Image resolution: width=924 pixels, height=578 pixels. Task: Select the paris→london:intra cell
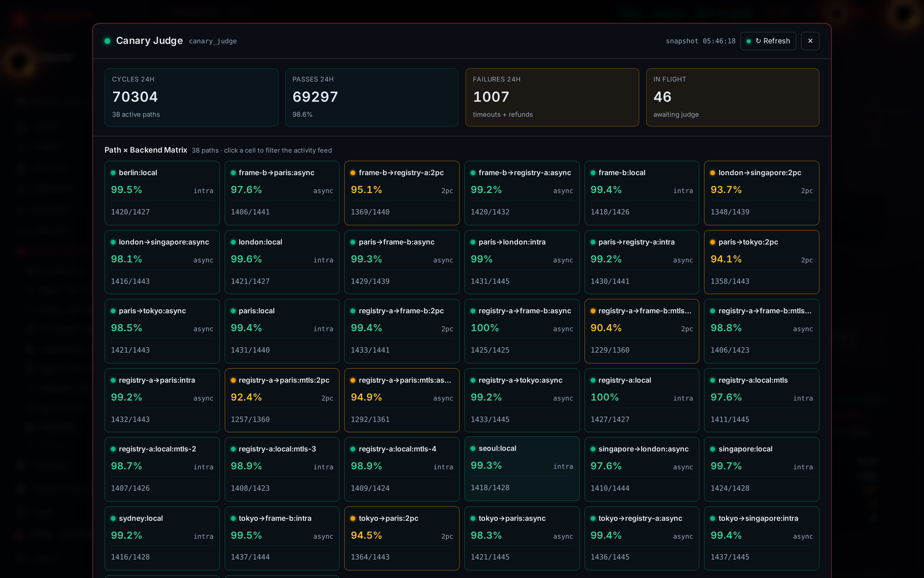[x=522, y=262]
